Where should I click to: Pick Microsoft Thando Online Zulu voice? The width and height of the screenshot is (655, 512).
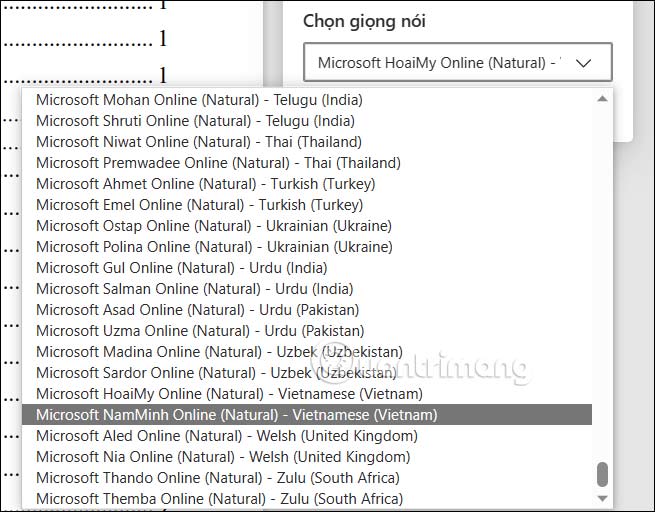coord(307,477)
